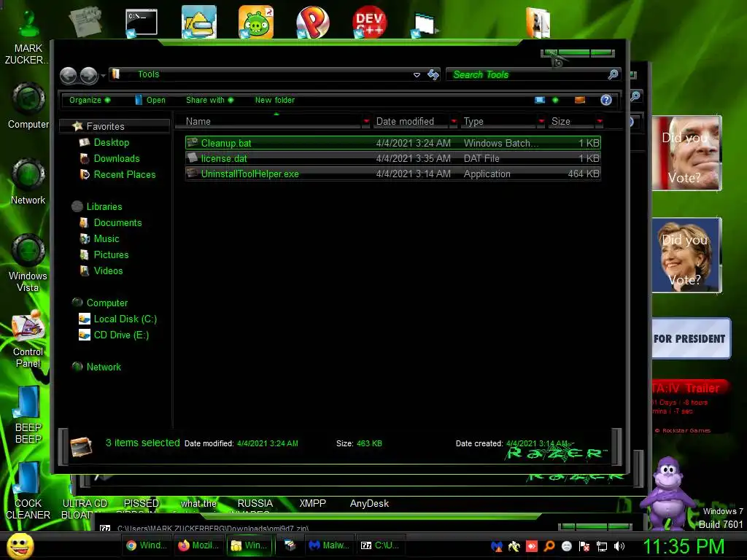747x560 pixels.
Task: Click the Bad Piggies desktop shortcut
Action: tap(256, 22)
